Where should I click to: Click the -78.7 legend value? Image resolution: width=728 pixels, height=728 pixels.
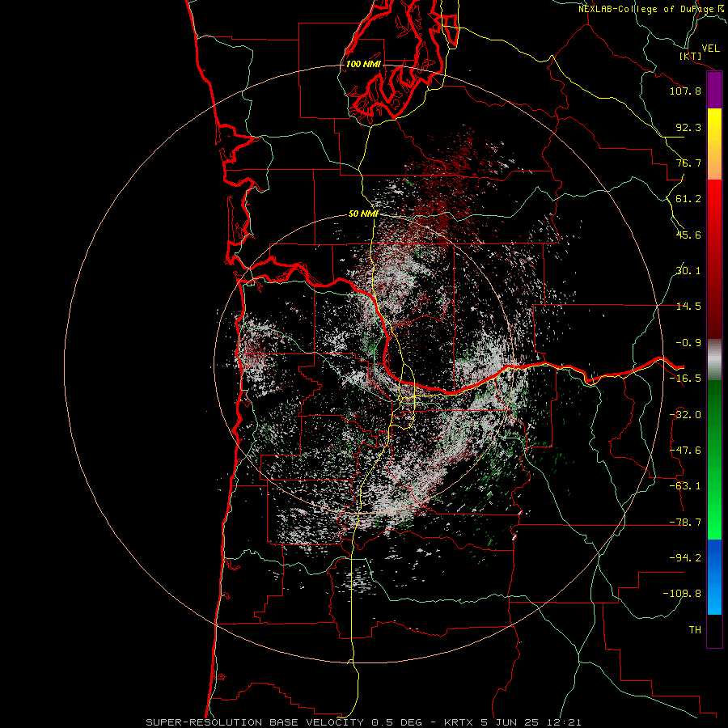tap(685, 523)
